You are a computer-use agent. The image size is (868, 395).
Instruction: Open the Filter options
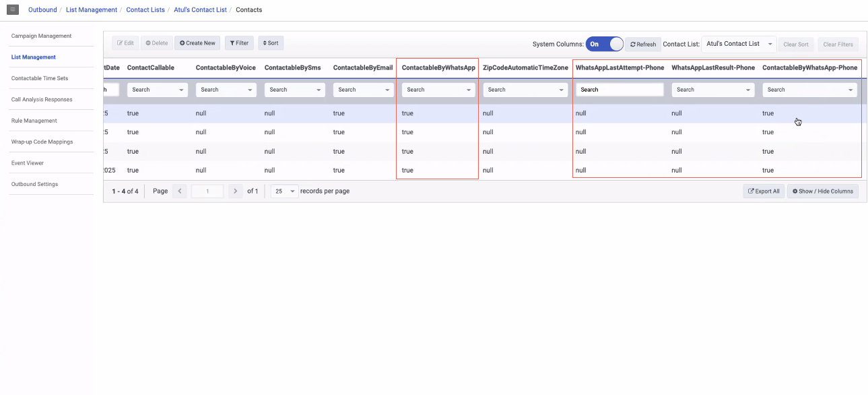[239, 43]
